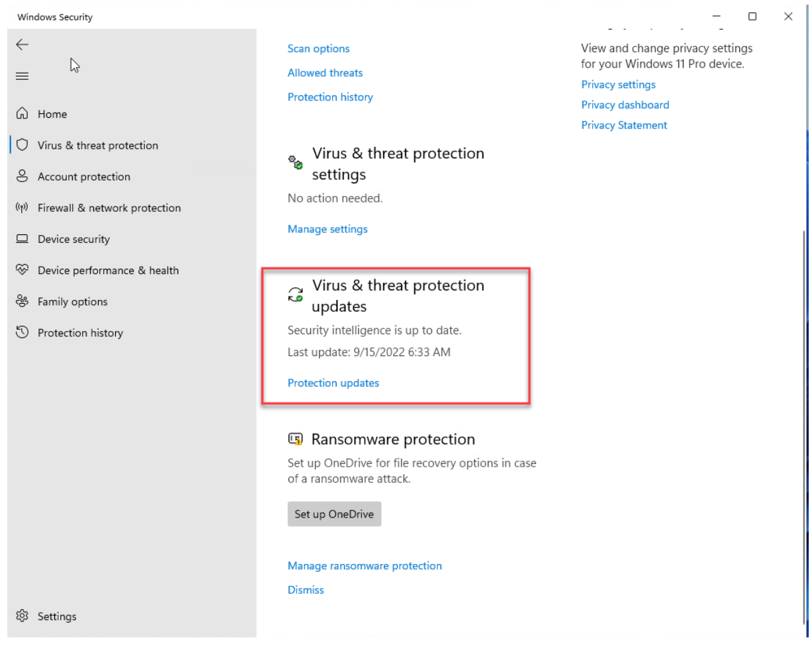
Task: Open the Protection updates link
Action: 334,383
